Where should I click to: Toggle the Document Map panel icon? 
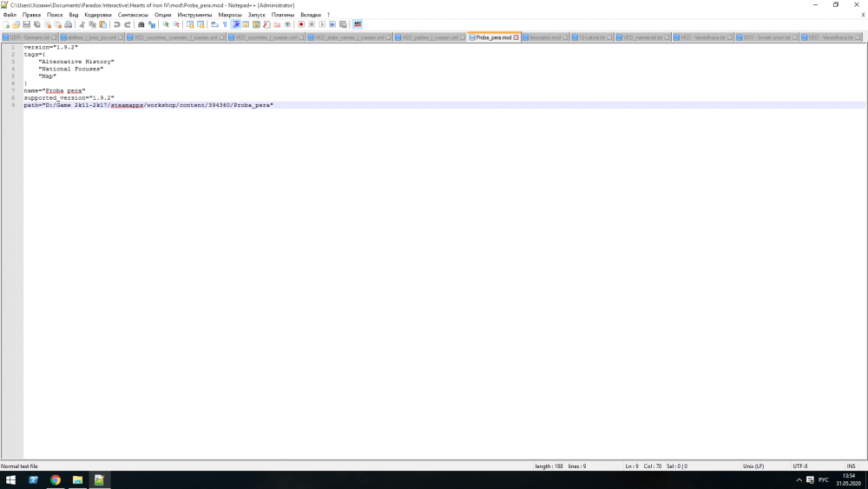(256, 24)
